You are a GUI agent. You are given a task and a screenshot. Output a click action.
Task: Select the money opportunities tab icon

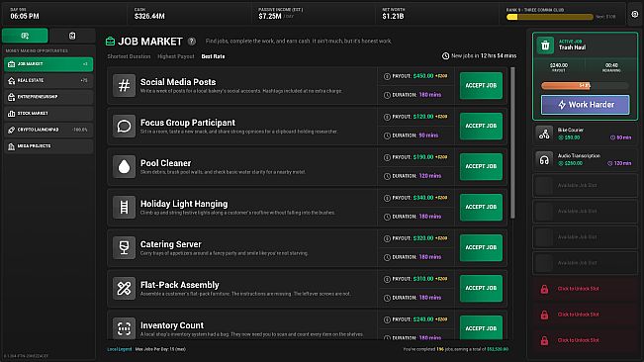pyautogui.click(x=25, y=36)
